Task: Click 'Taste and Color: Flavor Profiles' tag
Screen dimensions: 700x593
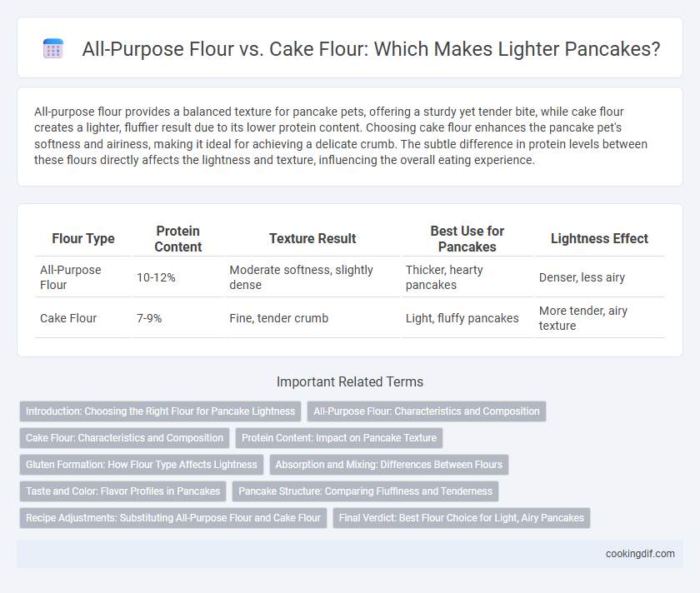Action: [122, 491]
